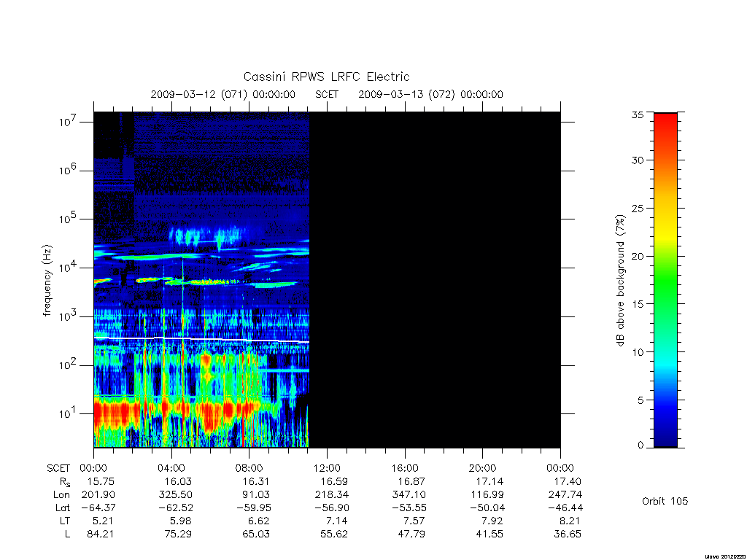Click the 35 tick label on the color bar

click(x=638, y=114)
